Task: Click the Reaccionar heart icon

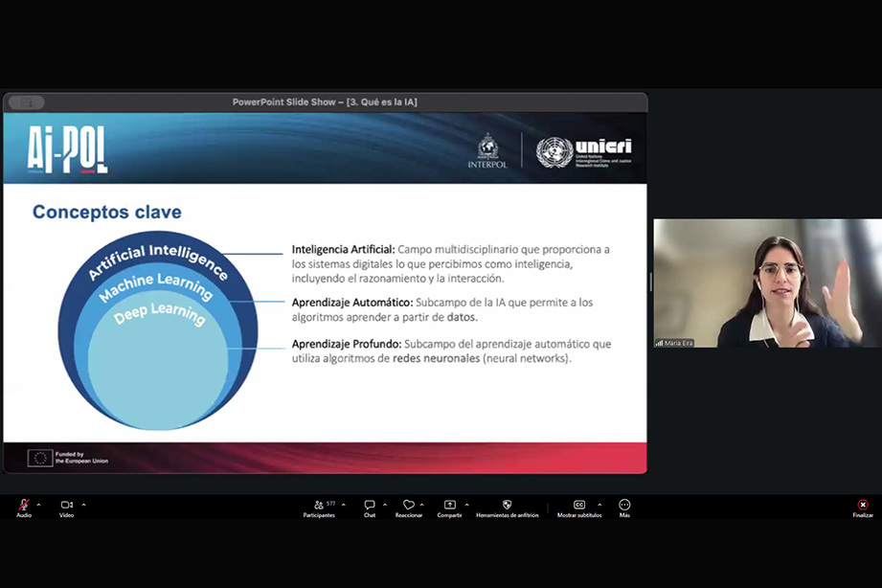Action: 409,505
